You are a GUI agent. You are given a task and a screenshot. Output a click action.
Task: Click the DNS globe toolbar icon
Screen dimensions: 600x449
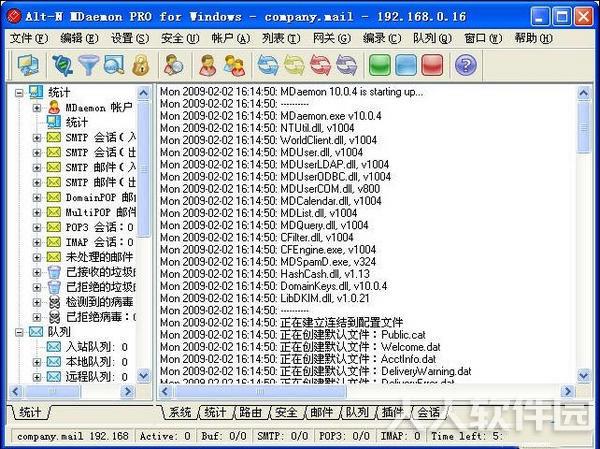62,65
